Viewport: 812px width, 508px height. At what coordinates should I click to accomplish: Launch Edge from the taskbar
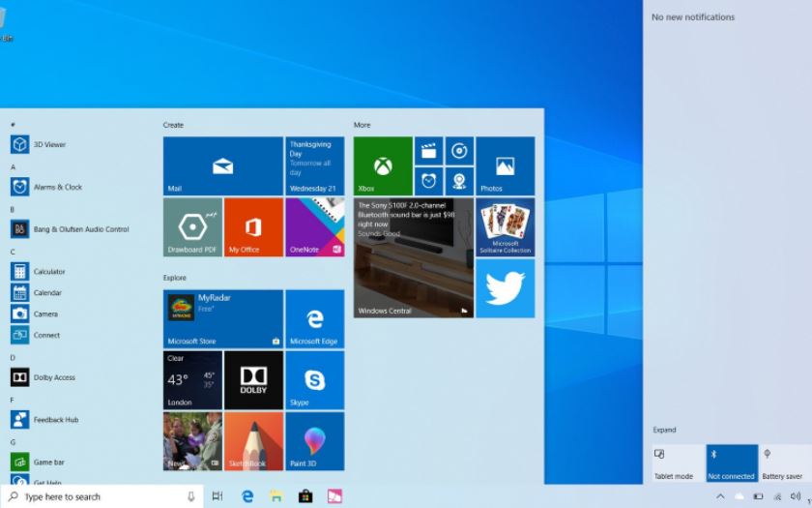point(247,496)
